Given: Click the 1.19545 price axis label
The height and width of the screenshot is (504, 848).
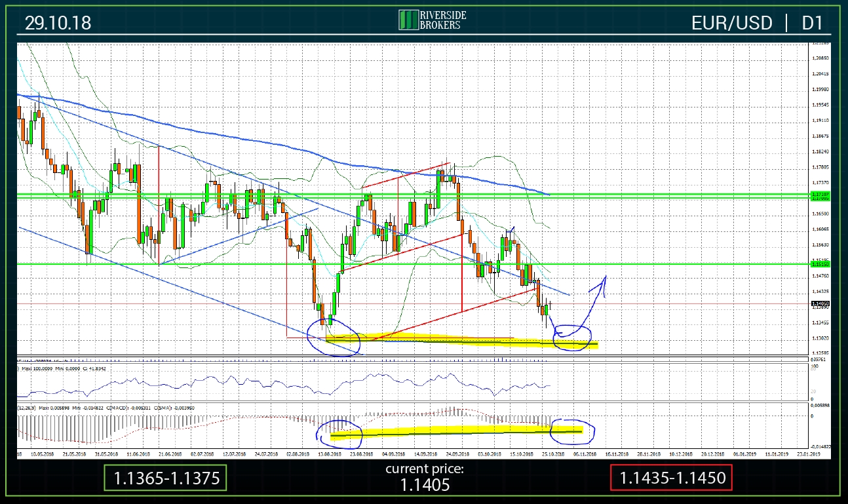Looking at the screenshot, I should pos(820,105).
